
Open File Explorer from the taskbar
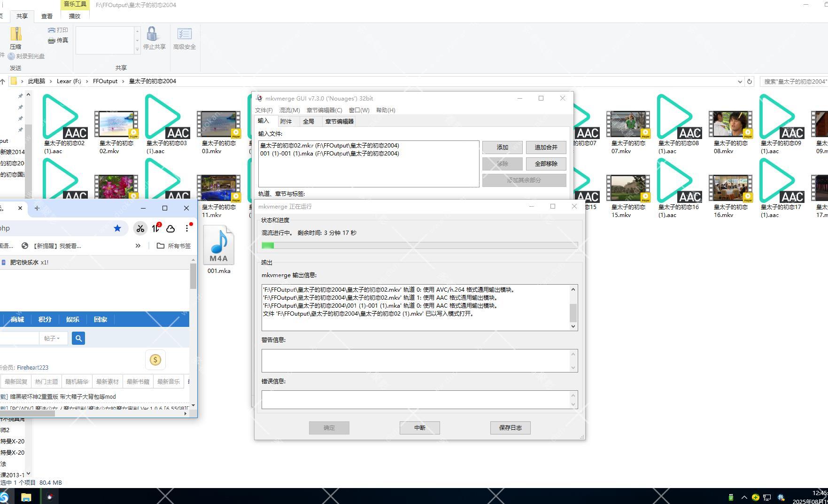point(26,496)
